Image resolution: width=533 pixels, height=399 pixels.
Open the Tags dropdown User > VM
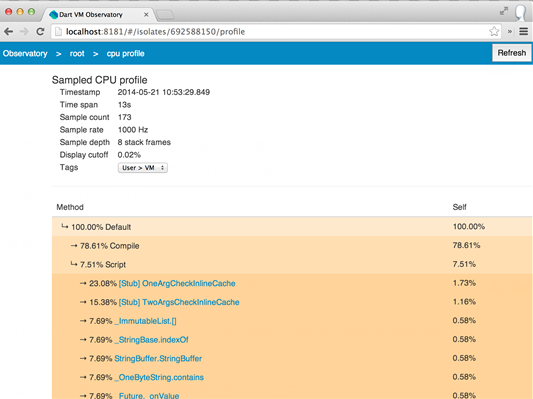pos(143,168)
